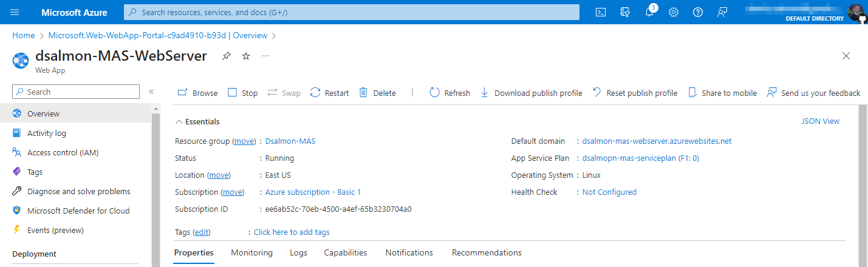
Task: Click move link beside Location
Action: pos(219,175)
